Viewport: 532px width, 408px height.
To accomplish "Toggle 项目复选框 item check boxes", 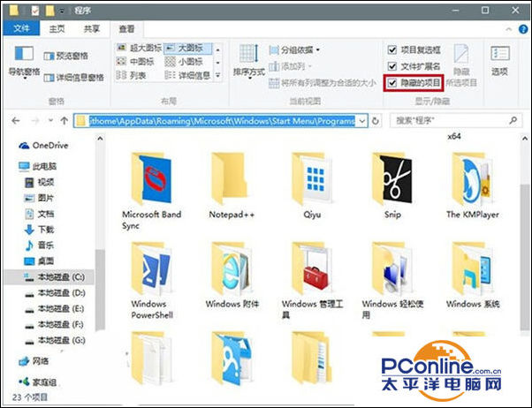I will click(x=392, y=50).
